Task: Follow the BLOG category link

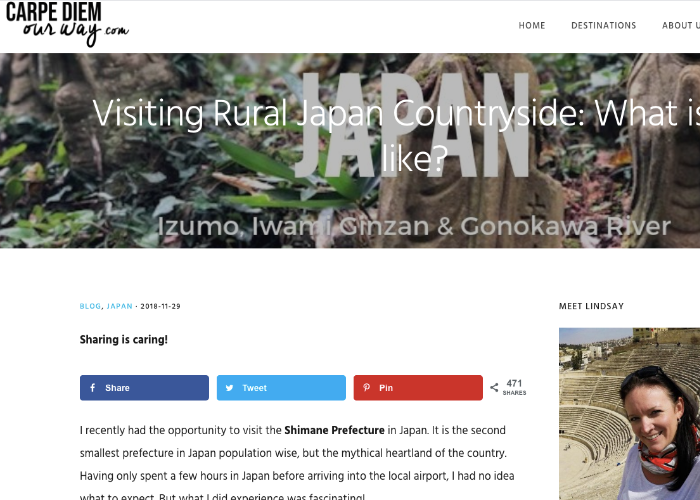Action: click(x=90, y=306)
